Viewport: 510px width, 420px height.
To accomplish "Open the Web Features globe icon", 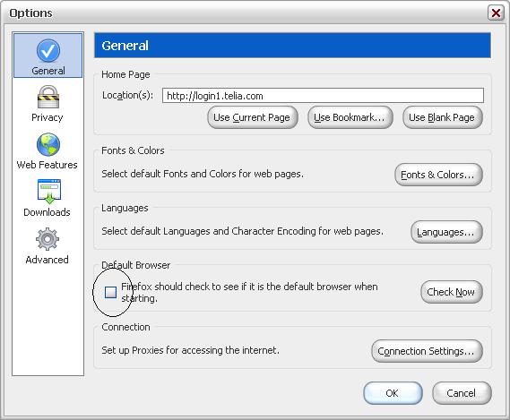I will click(48, 145).
